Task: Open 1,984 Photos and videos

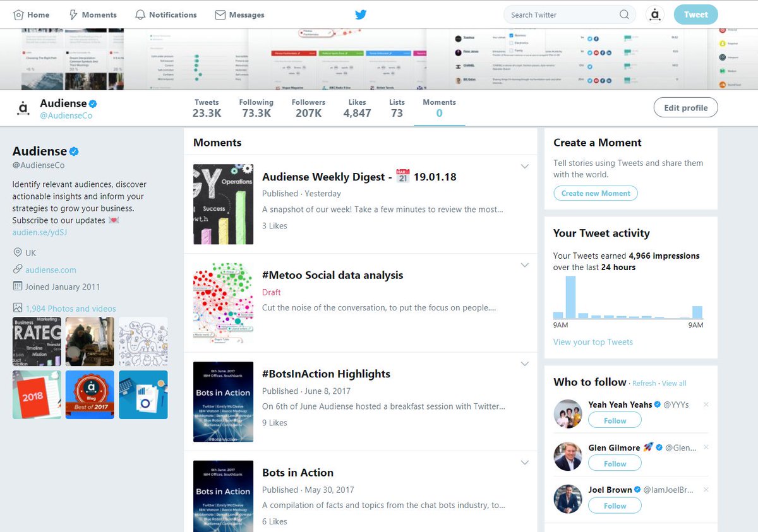Action: (71, 309)
